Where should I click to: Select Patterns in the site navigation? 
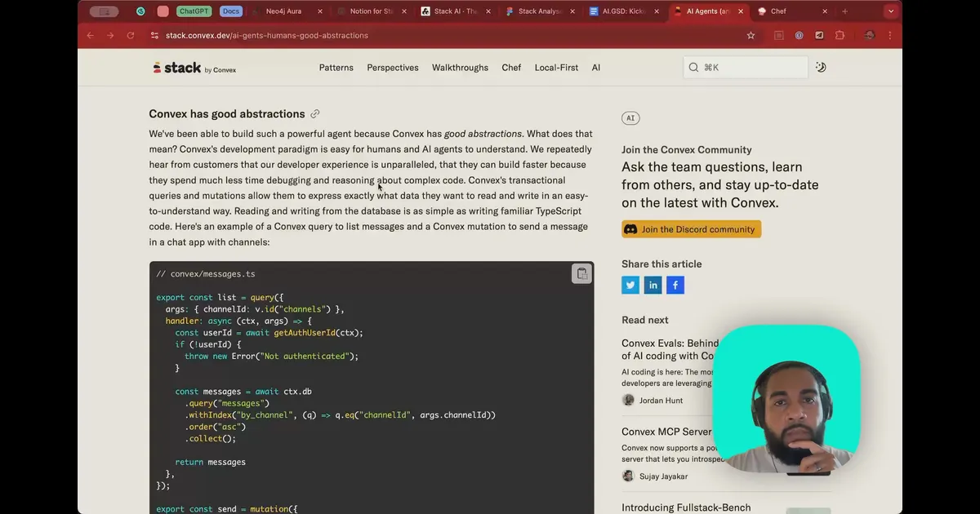coord(336,67)
